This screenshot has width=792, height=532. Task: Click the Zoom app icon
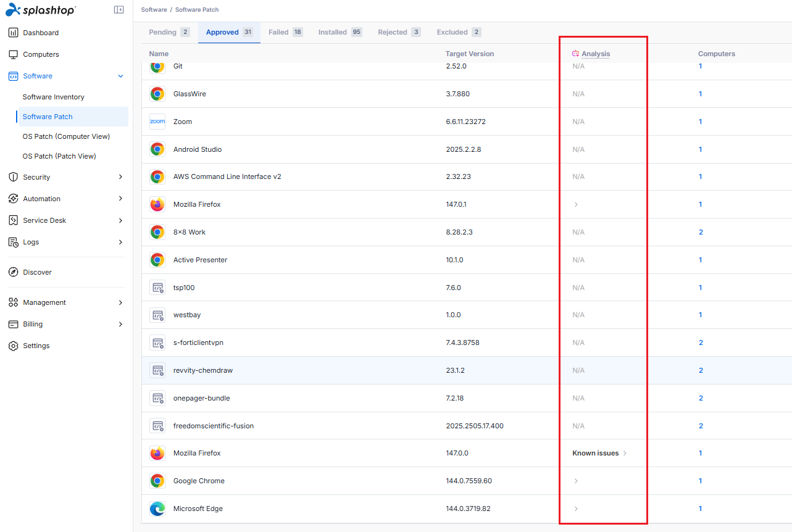[x=157, y=122]
